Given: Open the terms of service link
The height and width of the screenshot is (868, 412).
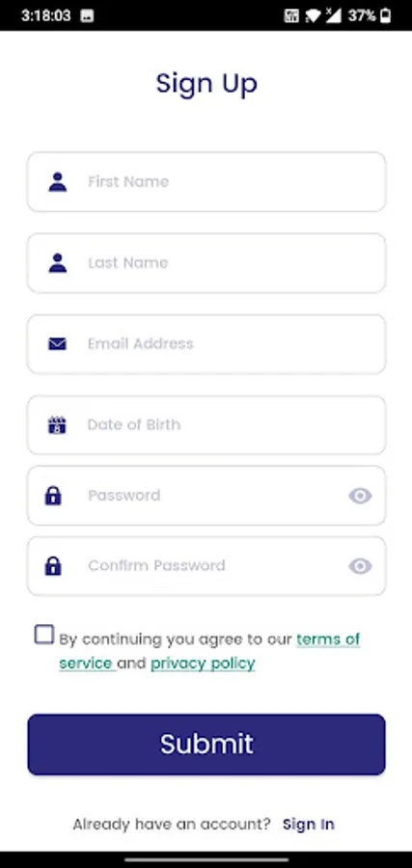Looking at the screenshot, I should [210, 651].
